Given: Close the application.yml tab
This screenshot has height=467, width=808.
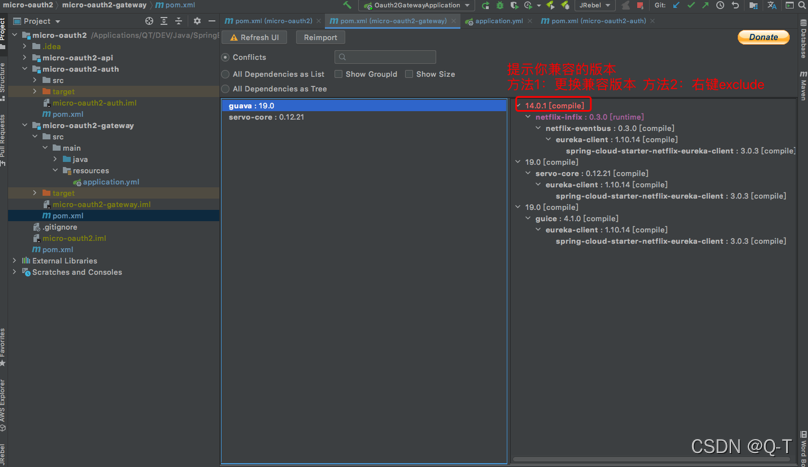Looking at the screenshot, I should tap(530, 21).
